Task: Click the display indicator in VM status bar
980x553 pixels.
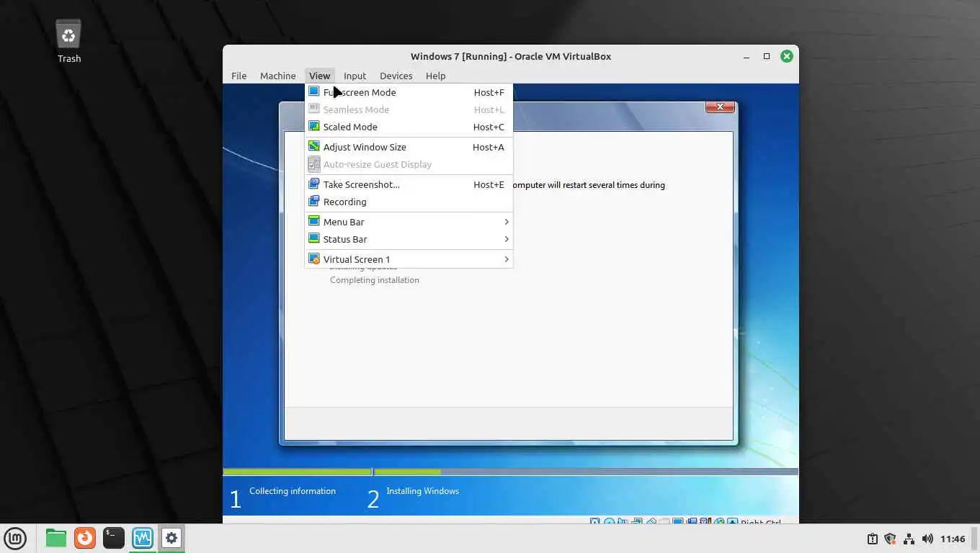Action: 677,522
